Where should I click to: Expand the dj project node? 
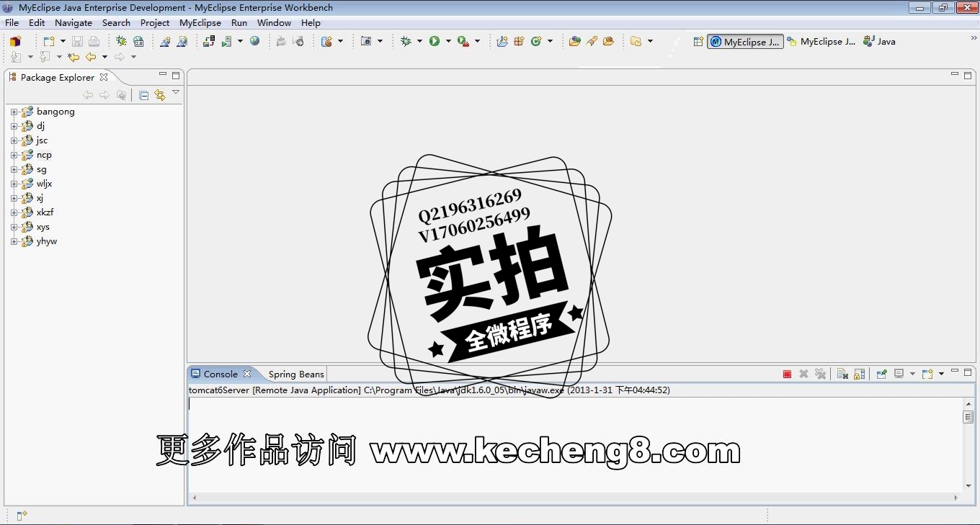(14, 126)
